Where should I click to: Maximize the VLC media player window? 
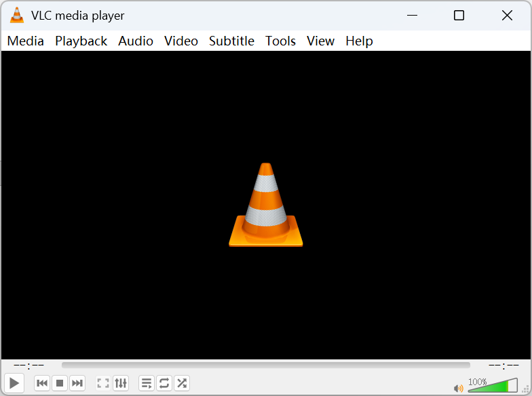(459, 15)
